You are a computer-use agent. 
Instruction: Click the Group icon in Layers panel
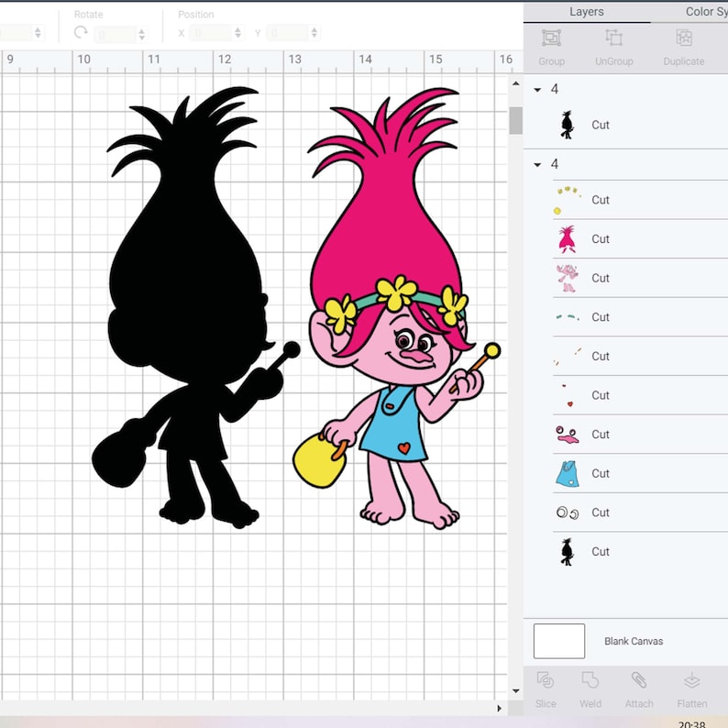pyautogui.click(x=551, y=39)
